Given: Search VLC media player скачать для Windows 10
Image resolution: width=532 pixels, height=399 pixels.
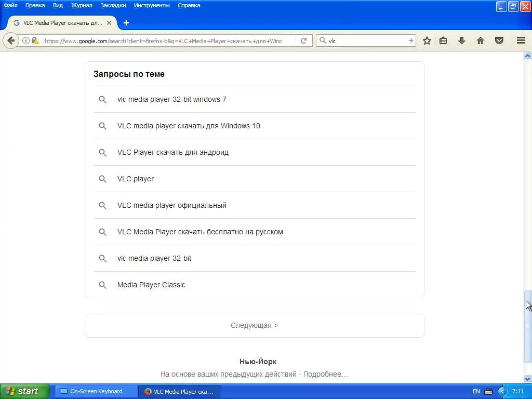Looking at the screenshot, I should click(x=255, y=126).
